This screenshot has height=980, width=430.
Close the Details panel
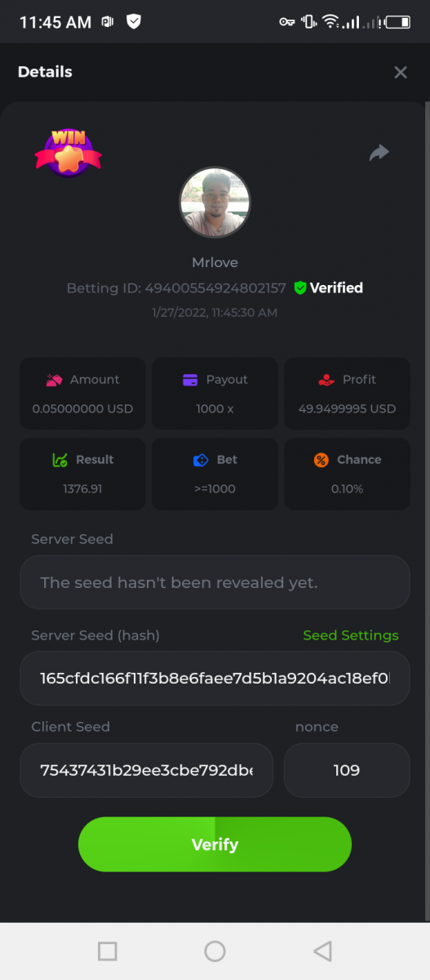tap(401, 72)
